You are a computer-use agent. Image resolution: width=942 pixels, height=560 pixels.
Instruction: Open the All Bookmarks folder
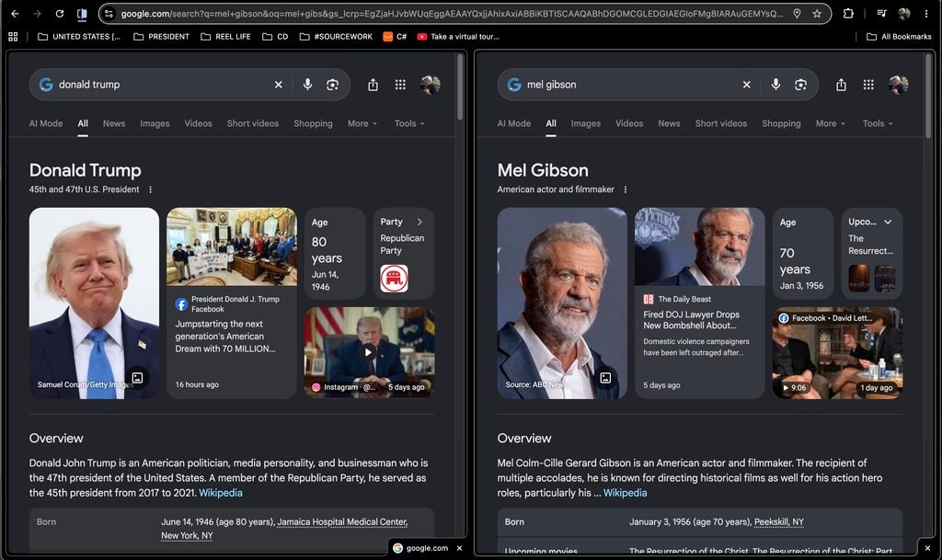(x=899, y=37)
